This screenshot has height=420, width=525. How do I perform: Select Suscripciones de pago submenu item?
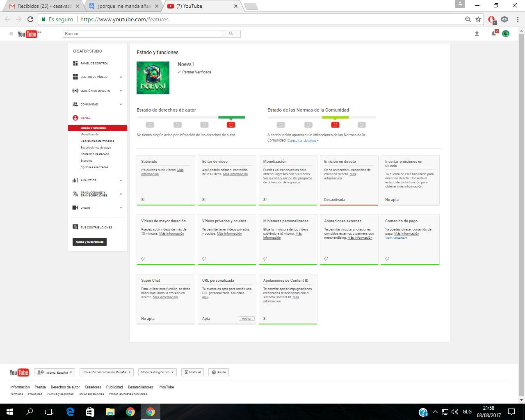(96, 147)
